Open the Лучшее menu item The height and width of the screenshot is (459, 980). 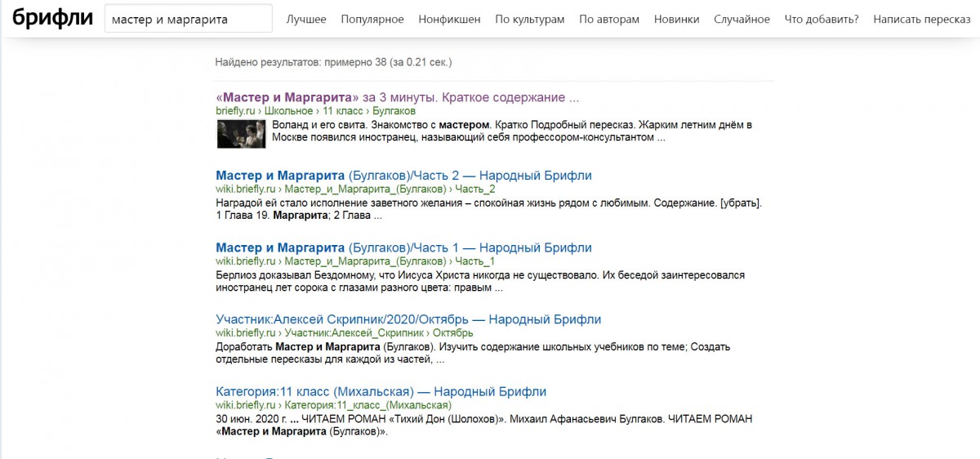[306, 19]
